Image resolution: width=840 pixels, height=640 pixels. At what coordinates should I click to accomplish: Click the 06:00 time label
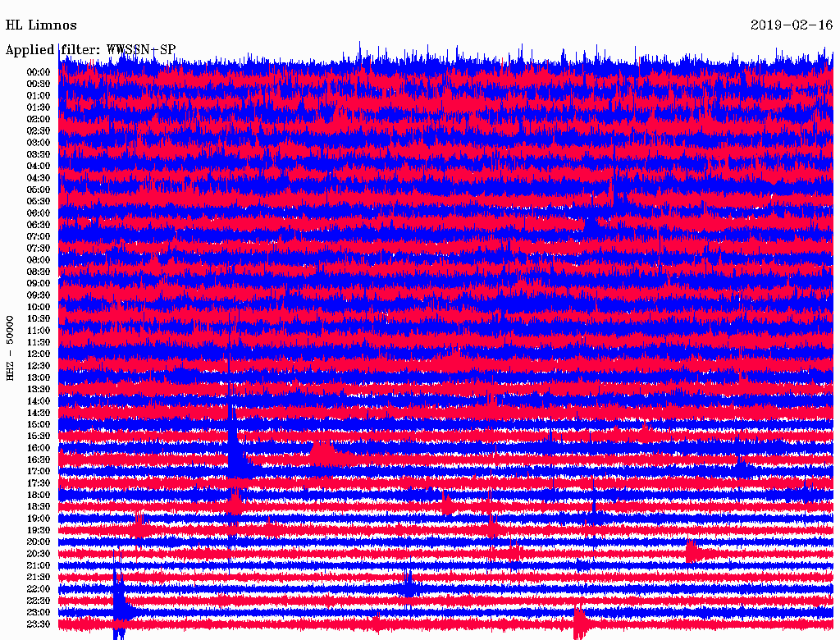[x=38, y=213]
